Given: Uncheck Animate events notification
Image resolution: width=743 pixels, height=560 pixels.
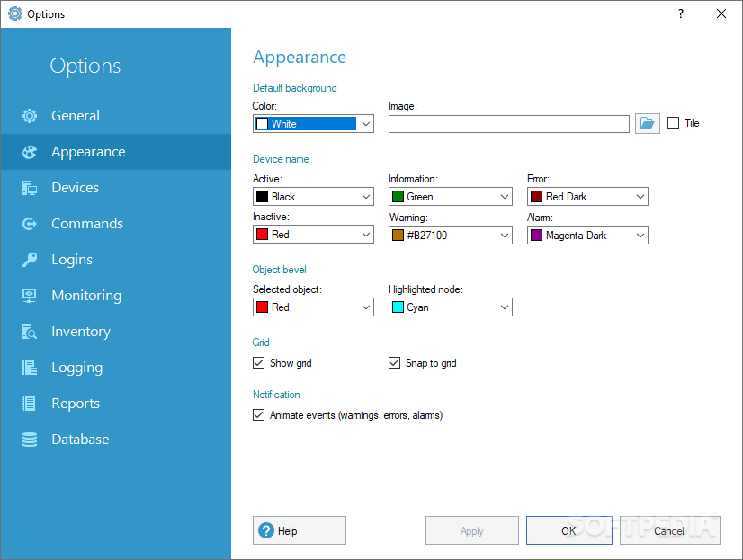Looking at the screenshot, I should pos(259,415).
